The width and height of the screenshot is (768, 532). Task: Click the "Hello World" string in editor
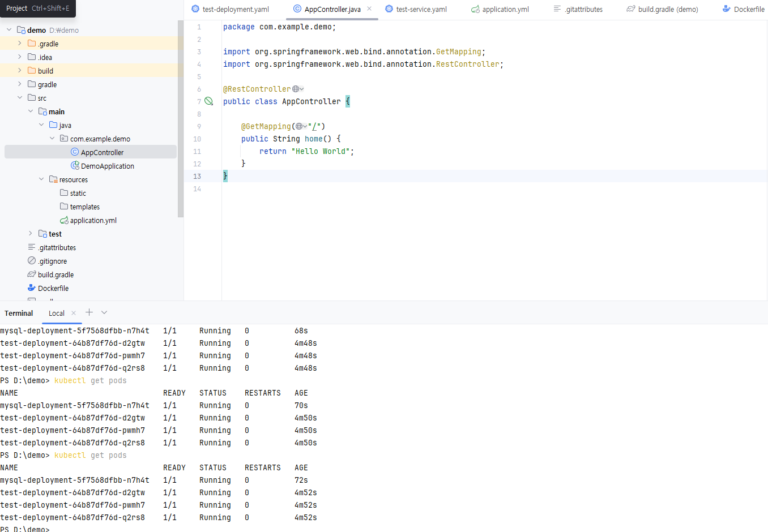click(x=321, y=151)
